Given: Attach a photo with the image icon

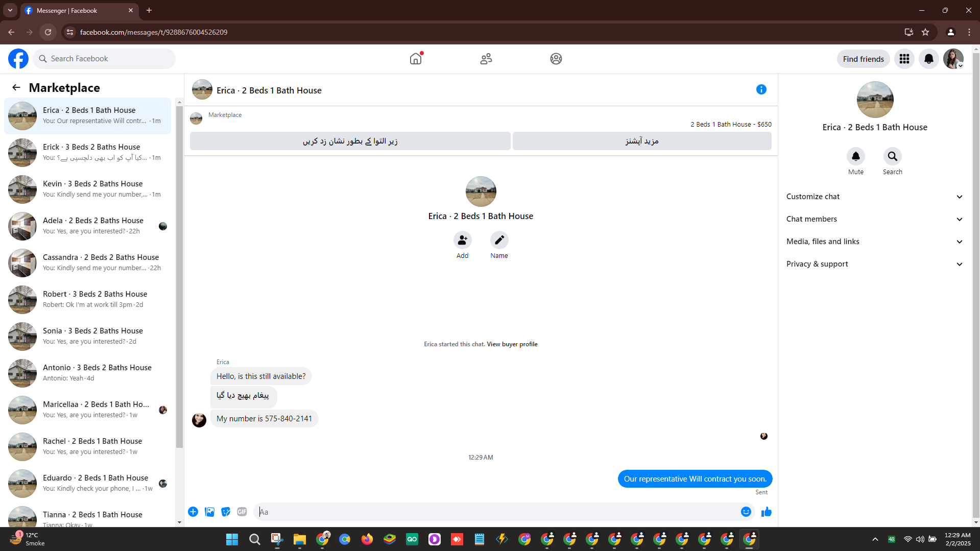Looking at the screenshot, I should click(209, 512).
